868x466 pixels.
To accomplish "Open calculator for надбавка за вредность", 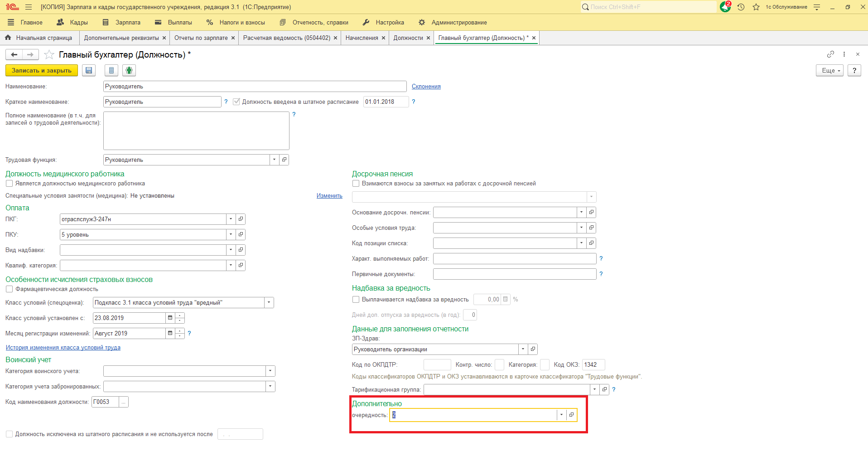I will click(x=506, y=299).
